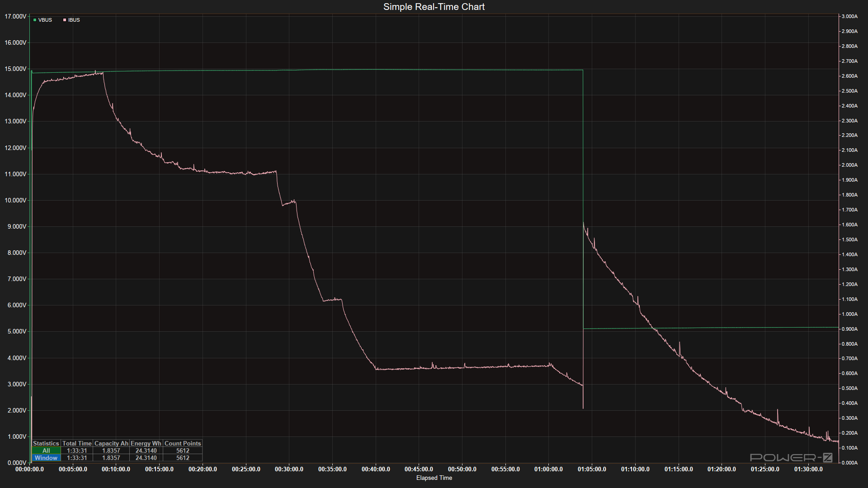Click the 15.000V voltage axis label
The width and height of the screenshot is (868, 488).
click(15, 69)
